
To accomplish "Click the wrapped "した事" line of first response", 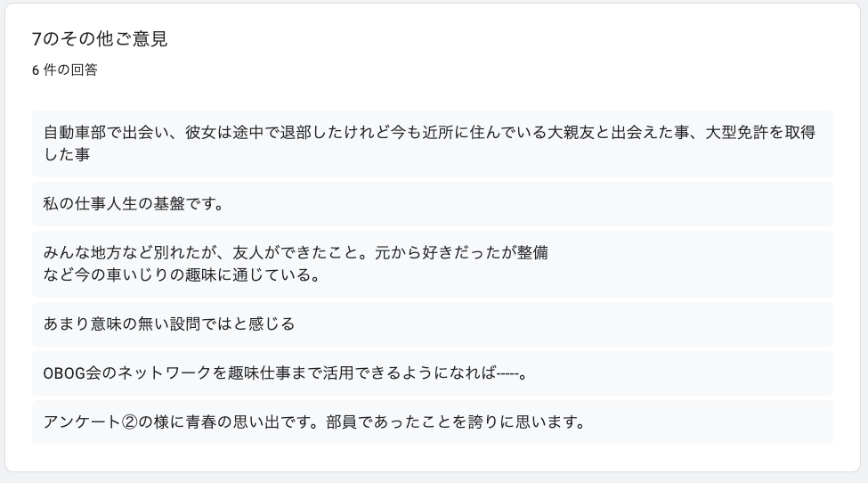I will point(68,154).
